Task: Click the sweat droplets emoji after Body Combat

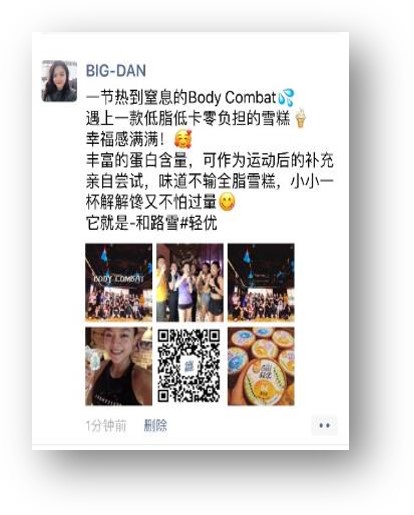Action: pyautogui.click(x=286, y=97)
